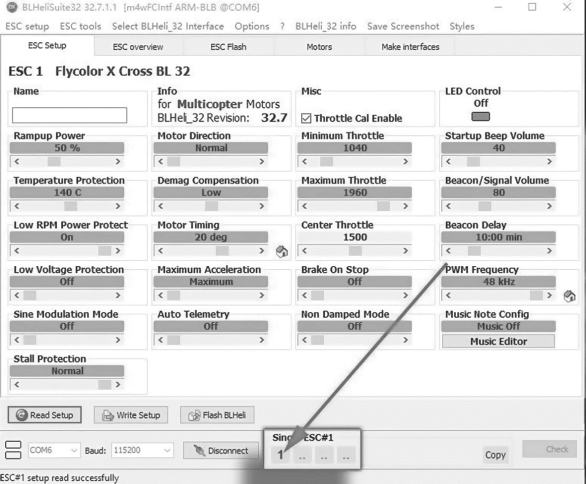Select the second ESC slot button
Screen dimensions: 586x484
[302, 455]
